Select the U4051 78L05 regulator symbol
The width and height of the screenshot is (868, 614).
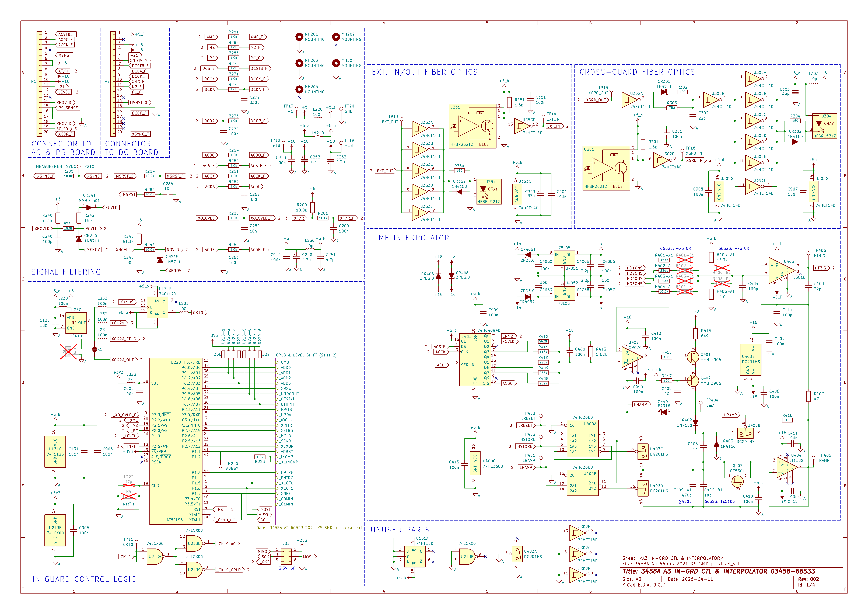click(x=564, y=258)
